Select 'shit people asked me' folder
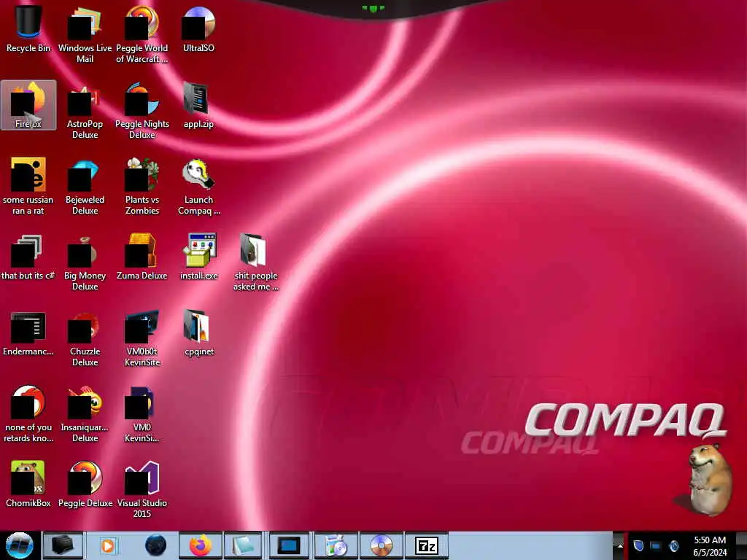The height and width of the screenshot is (560, 747). click(256, 262)
